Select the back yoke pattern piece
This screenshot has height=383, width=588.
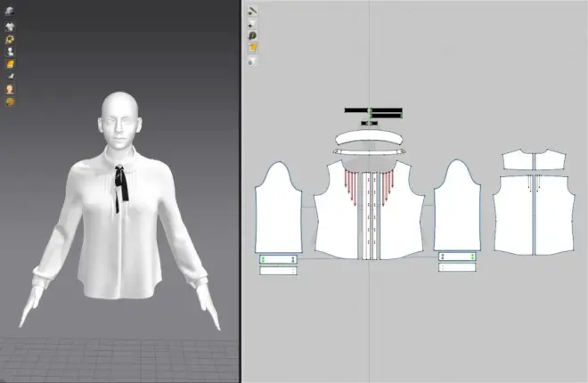534,159
